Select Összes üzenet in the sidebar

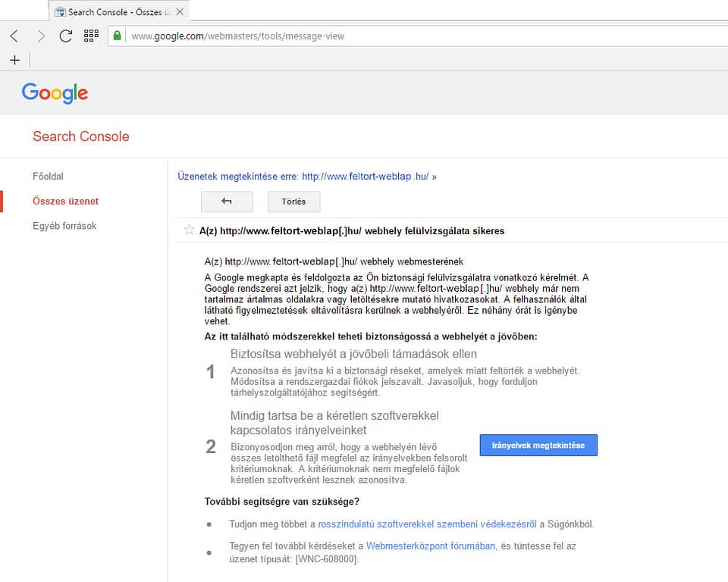(x=65, y=201)
